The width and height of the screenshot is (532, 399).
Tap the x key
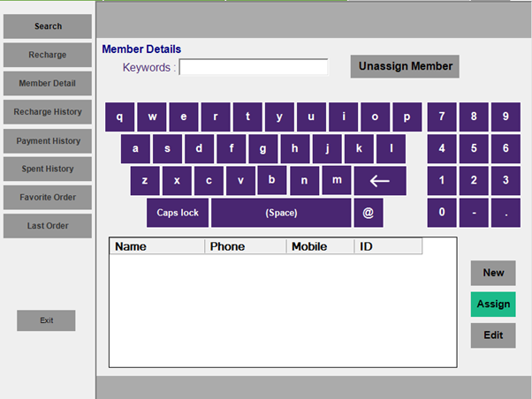177,181
